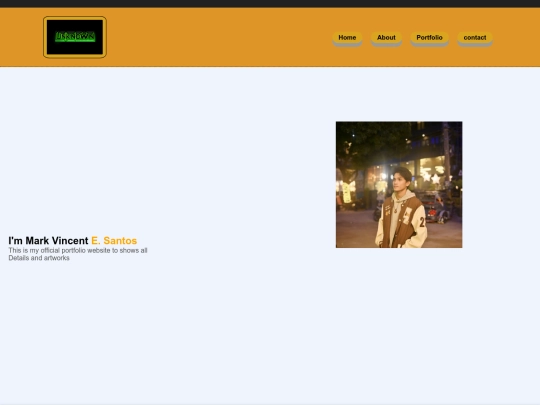The height and width of the screenshot is (405, 540).
Task: Click the green UNKNOWN logo in the header
Action: 75,37
